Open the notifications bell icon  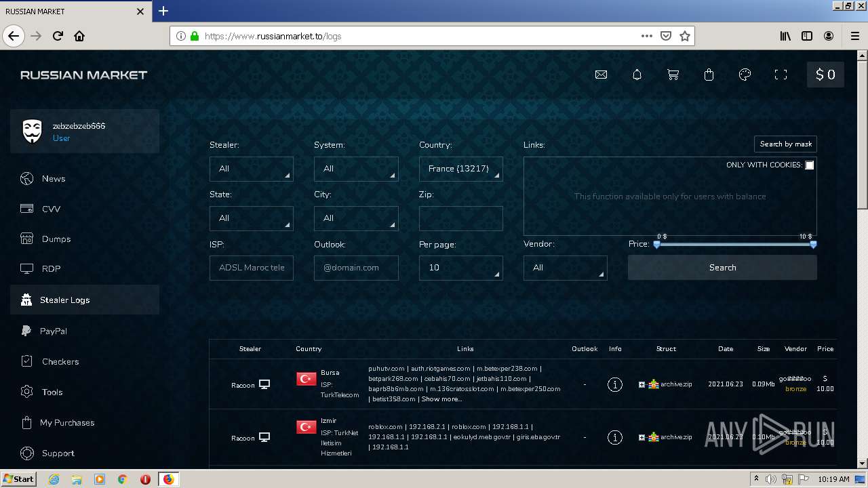pos(637,75)
